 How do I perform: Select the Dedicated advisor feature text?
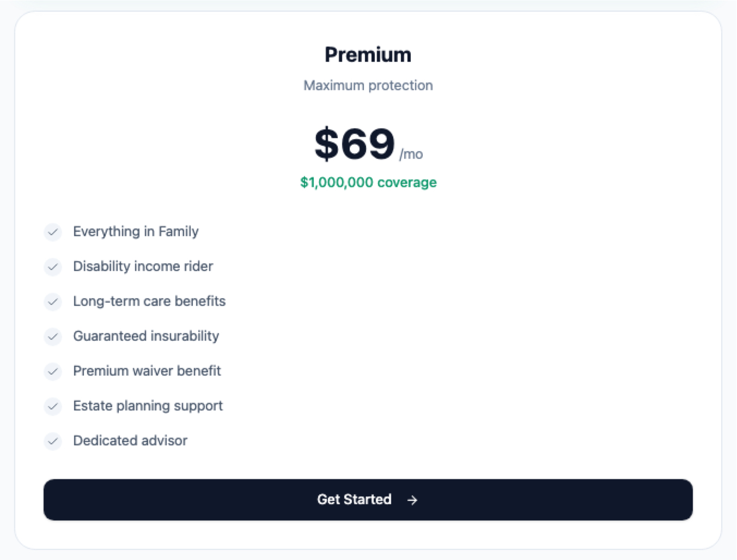tap(130, 441)
